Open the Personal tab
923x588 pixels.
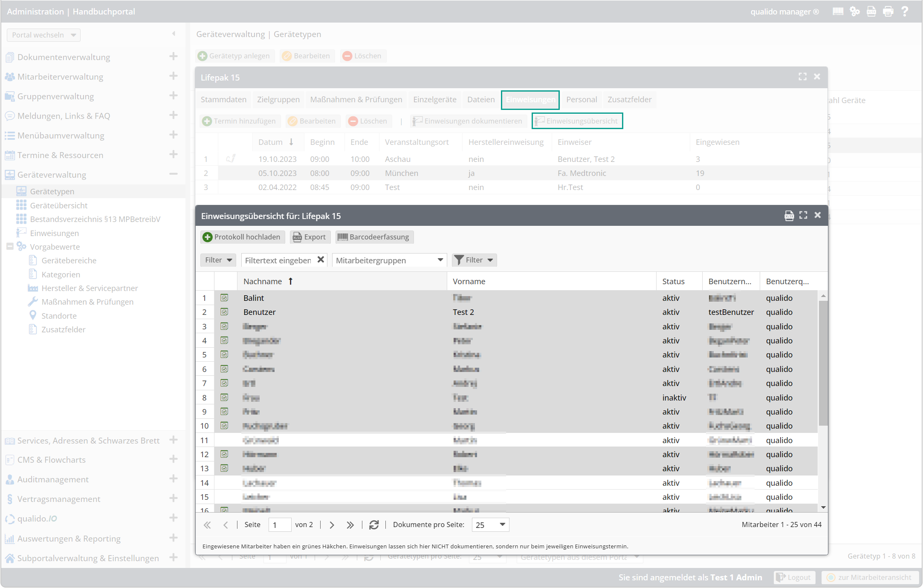[x=582, y=99]
